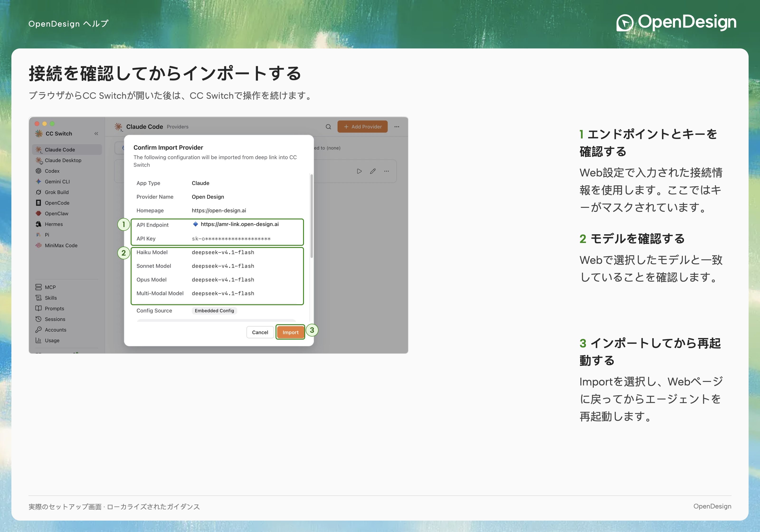Cancel the import provider dialog
The height and width of the screenshot is (532, 760).
[x=260, y=332]
